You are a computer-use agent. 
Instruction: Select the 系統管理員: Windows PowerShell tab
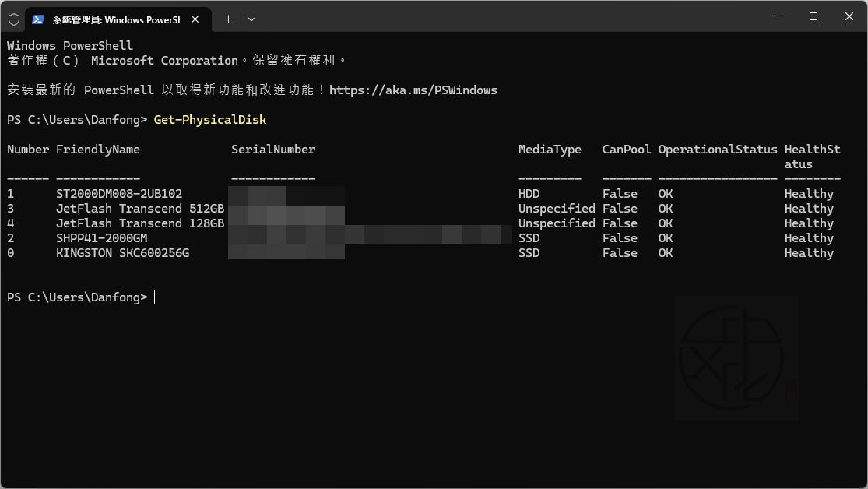click(x=115, y=19)
